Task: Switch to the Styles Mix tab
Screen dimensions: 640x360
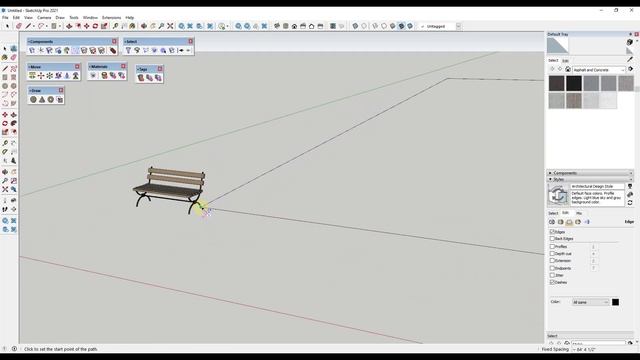Action: tap(579, 213)
